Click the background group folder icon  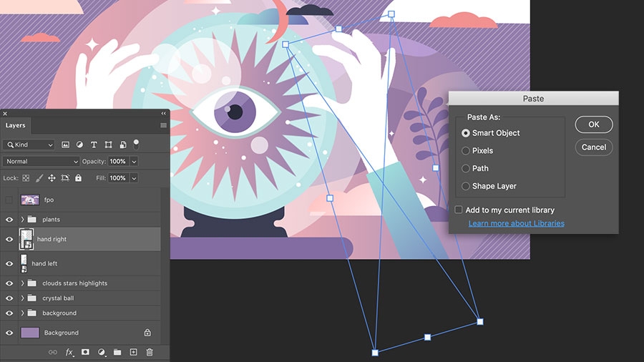pyautogui.click(x=32, y=313)
